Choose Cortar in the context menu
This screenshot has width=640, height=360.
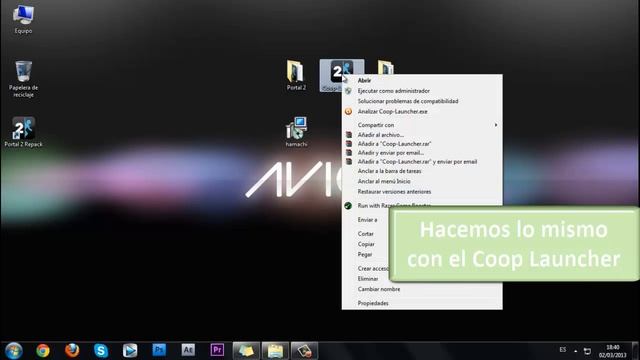pos(367,234)
